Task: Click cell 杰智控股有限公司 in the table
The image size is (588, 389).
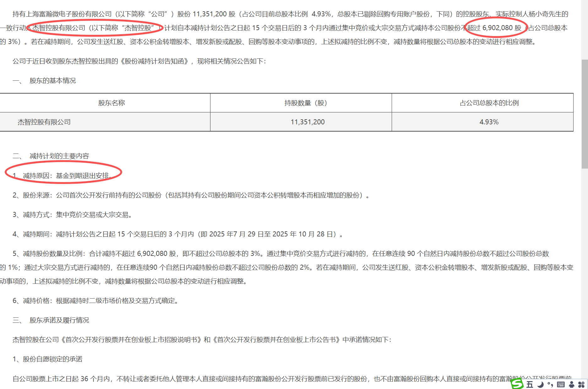Action: pyautogui.click(x=44, y=122)
